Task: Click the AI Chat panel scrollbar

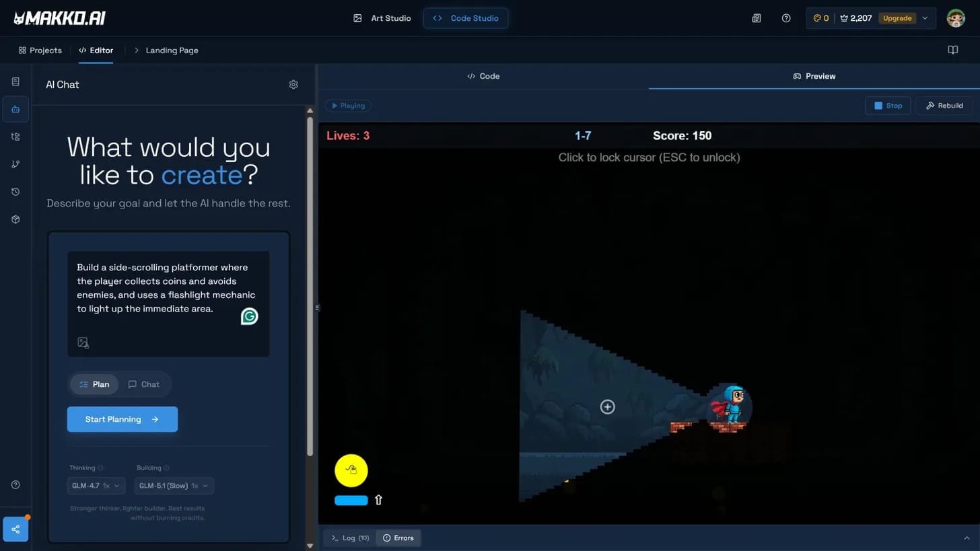Action: click(310, 283)
